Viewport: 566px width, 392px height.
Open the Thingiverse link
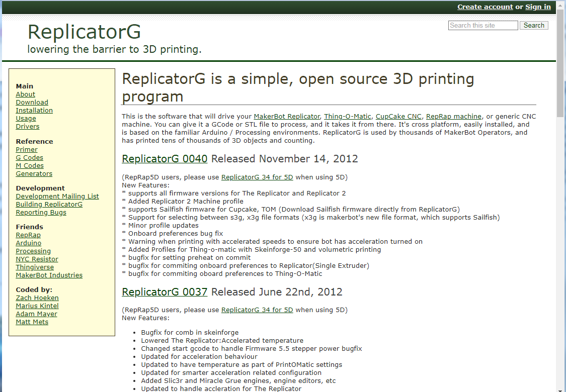35,267
